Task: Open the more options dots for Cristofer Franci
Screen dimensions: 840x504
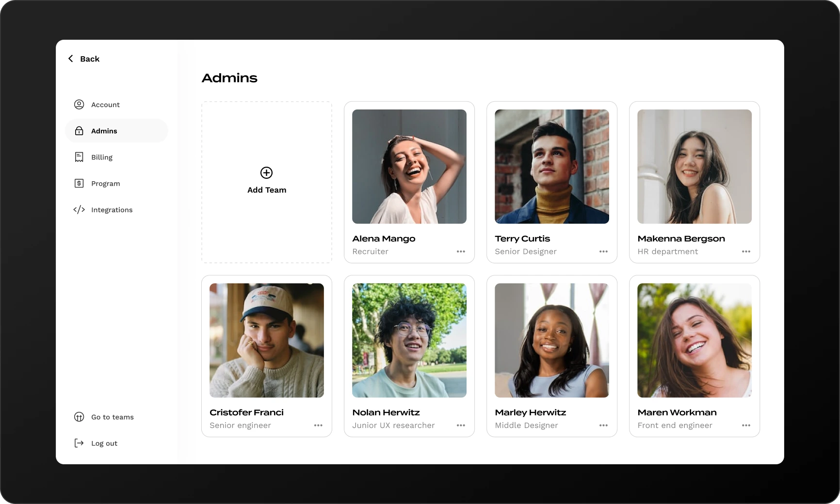Action: 318,425
